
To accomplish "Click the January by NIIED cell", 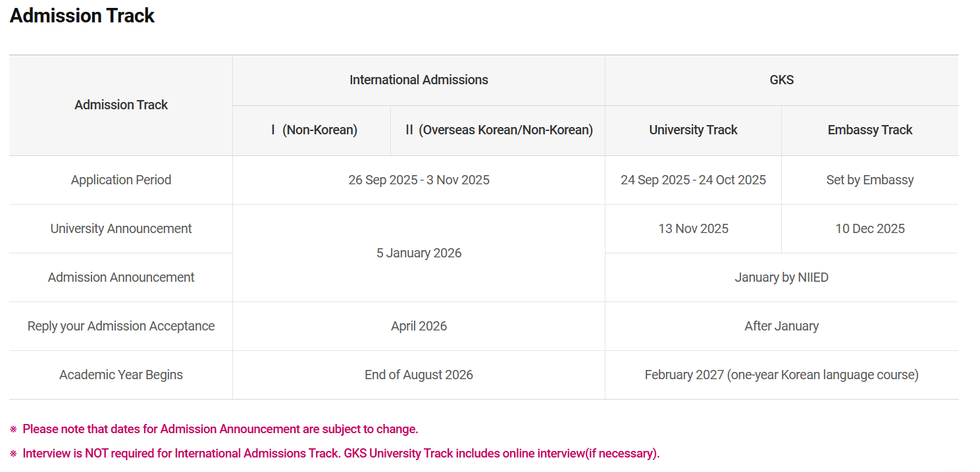I will point(781,278).
